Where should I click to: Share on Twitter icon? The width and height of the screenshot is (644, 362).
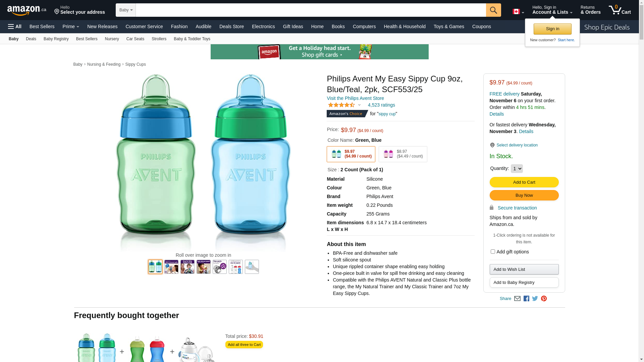pyautogui.click(x=535, y=299)
